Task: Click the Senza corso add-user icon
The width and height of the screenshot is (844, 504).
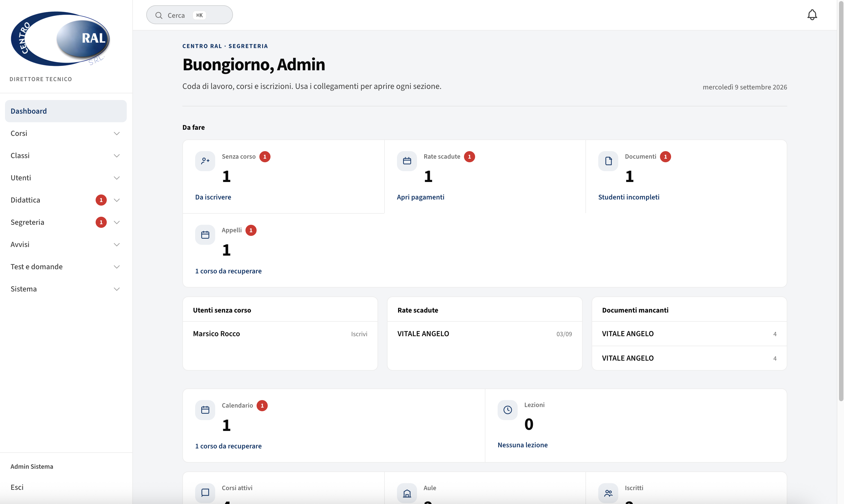Action: 205,161
